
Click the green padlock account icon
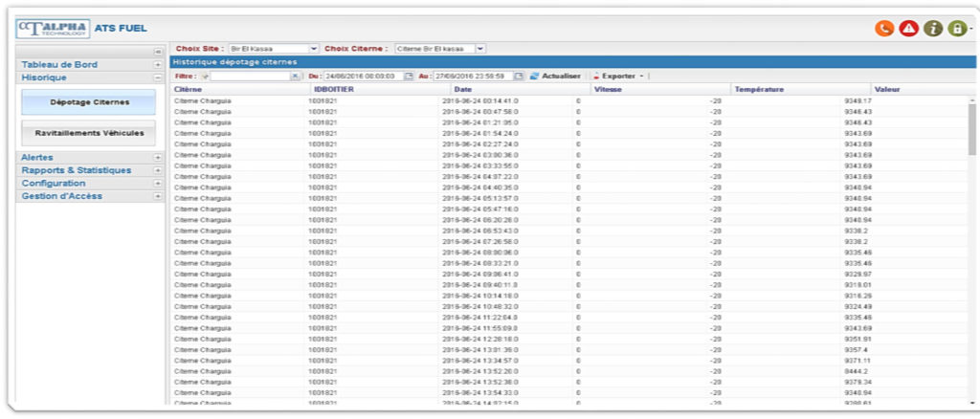click(956, 29)
